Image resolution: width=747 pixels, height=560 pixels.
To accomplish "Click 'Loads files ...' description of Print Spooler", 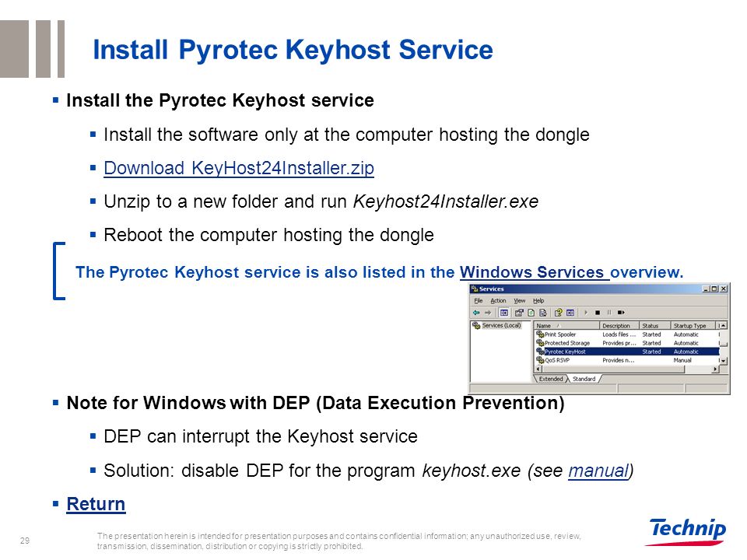I will [619, 334].
